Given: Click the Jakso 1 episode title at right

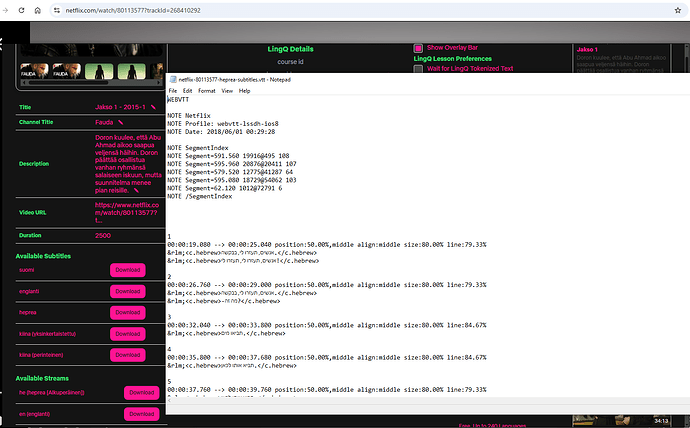Looking at the screenshot, I should pos(587,49).
